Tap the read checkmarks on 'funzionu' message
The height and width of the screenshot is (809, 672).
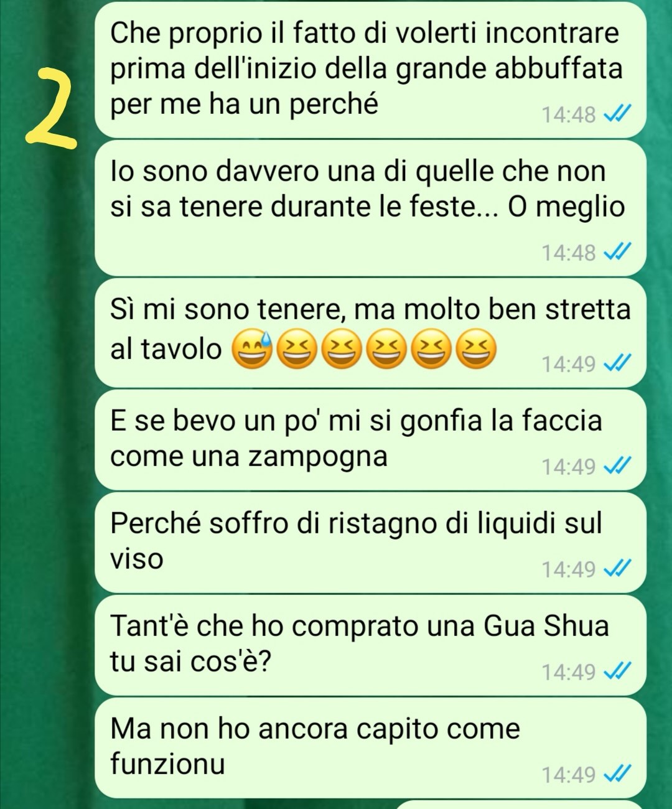click(618, 775)
